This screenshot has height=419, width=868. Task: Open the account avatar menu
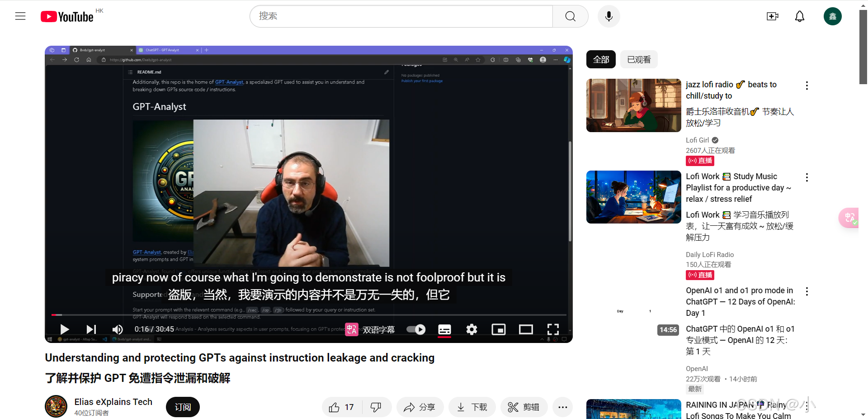(833, 16)
